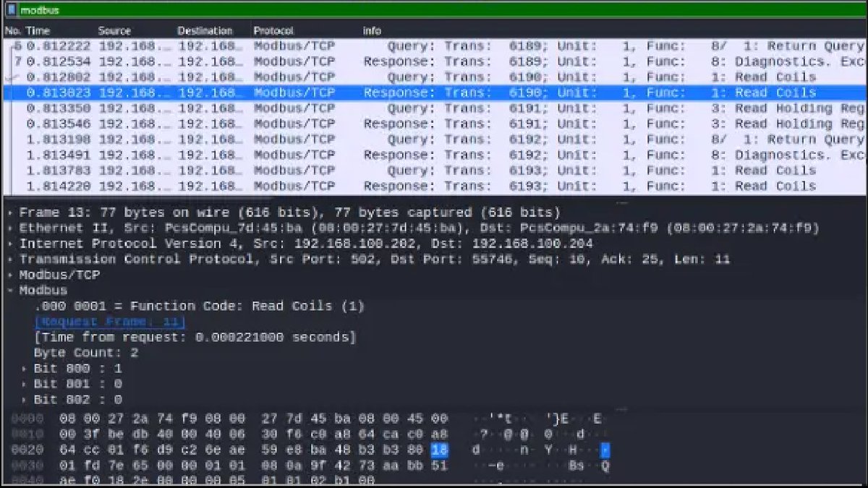The height and width of the screenshot is (488, 868).
Task: Select packet at time 0.812222
Action: pos(434,46)
